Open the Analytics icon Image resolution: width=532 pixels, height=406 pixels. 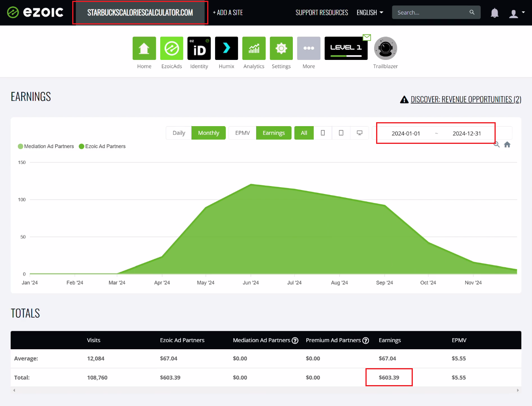tap(254, 48)
